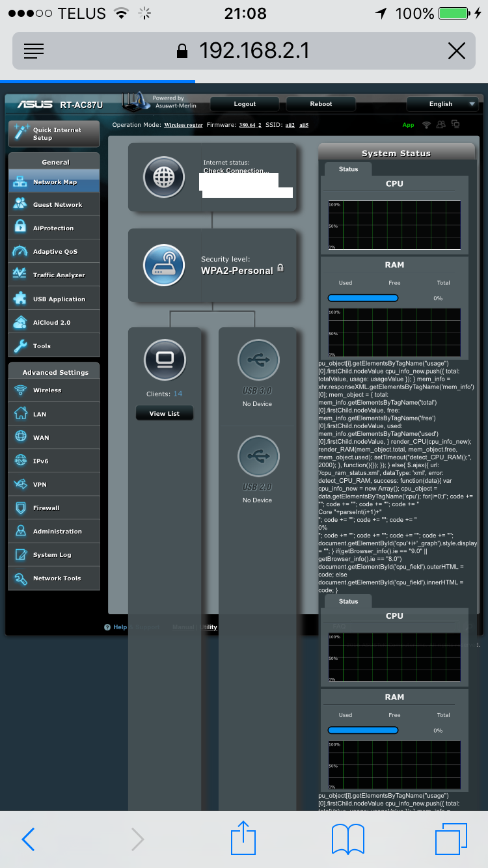The width and height of the screenshot is (488, 868).
Task: Click the Internet status globe icon
Action: coord(165,176)
